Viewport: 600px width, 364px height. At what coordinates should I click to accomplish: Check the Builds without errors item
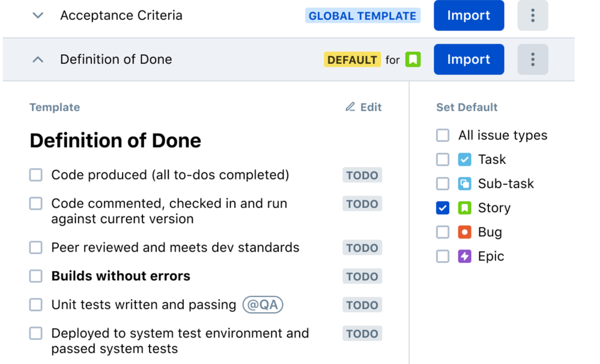click(36, 276)
